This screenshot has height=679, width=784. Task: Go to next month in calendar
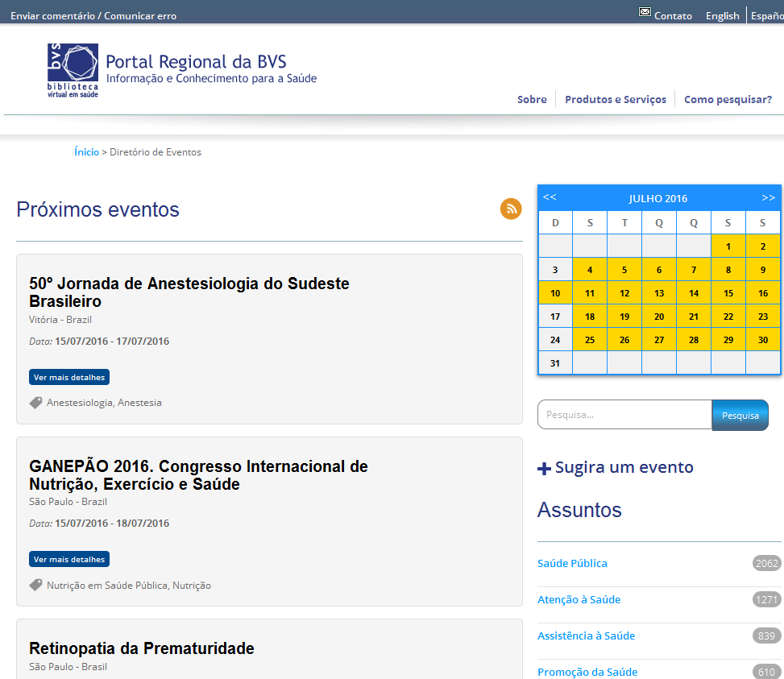pos(768,198)
